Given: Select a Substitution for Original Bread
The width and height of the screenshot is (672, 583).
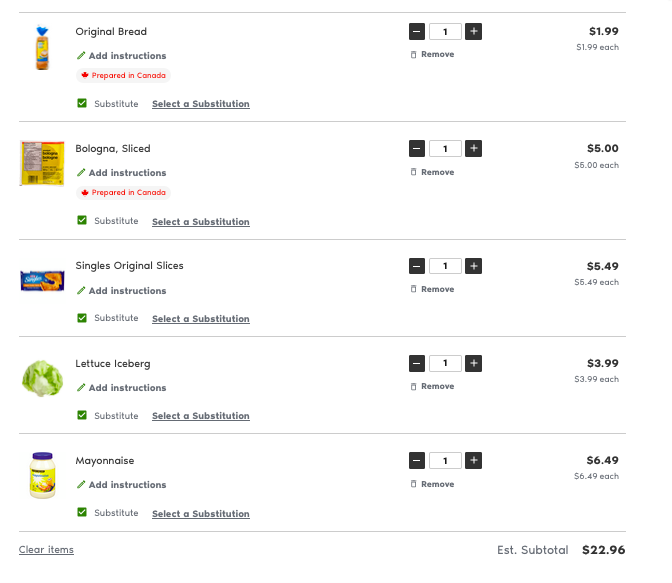Looking at the screenshot, I should (201, 104).
